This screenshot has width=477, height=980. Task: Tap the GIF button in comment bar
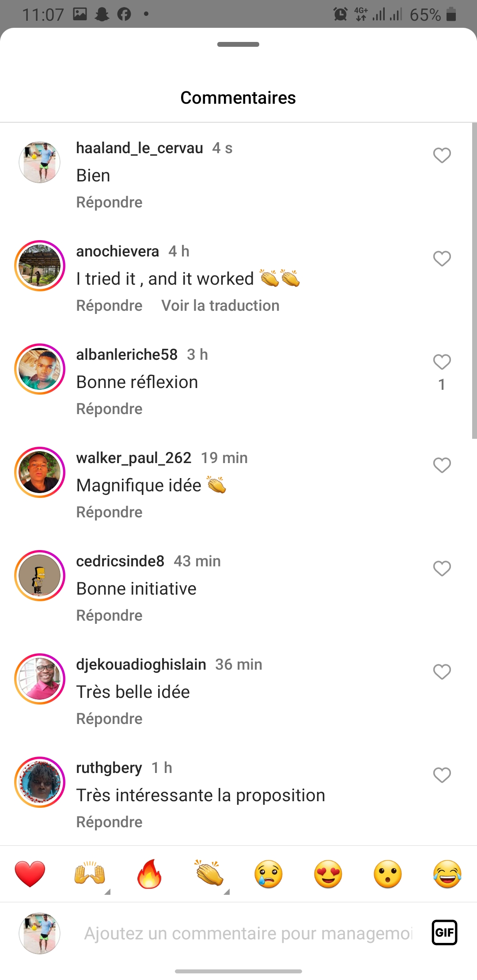(x=444, y=932)
